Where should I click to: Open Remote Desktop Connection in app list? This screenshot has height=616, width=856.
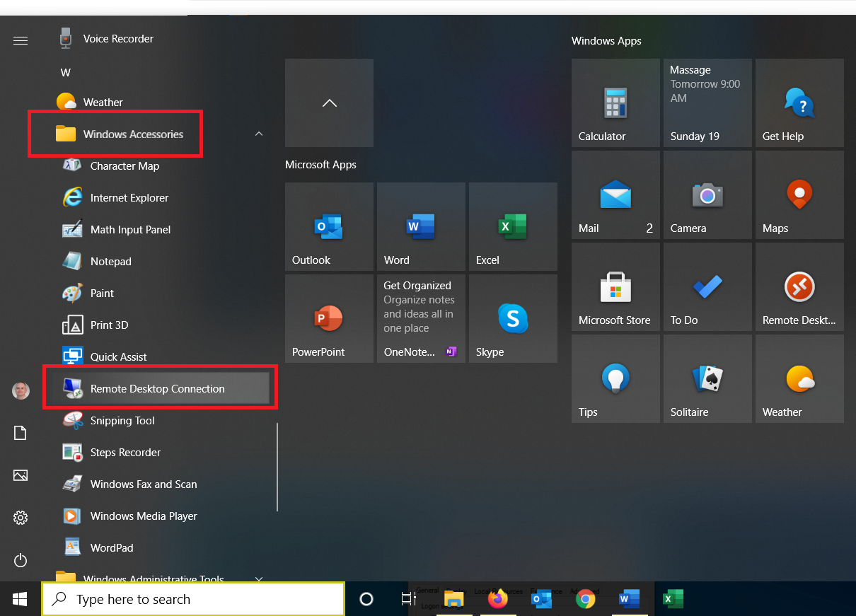tap(158, 389)
